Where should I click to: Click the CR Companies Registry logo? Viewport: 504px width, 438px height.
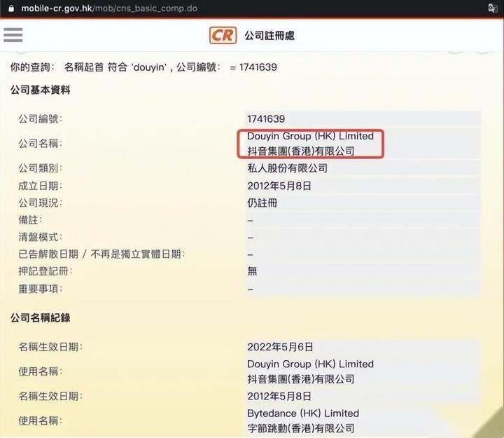tap(223, 36)
